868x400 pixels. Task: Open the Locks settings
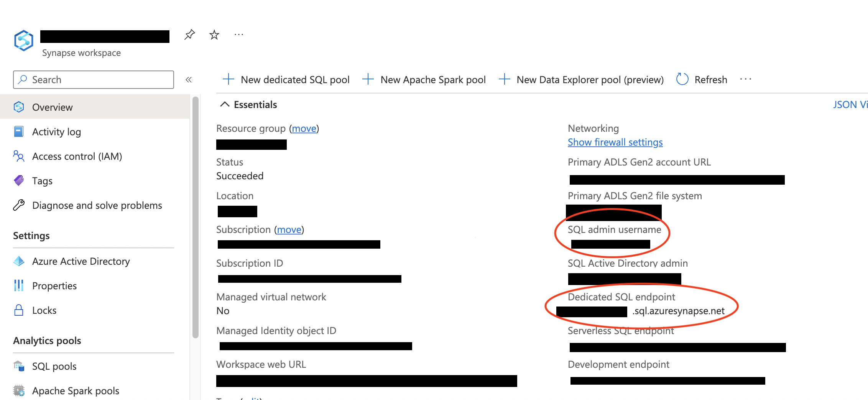point(44,310)
